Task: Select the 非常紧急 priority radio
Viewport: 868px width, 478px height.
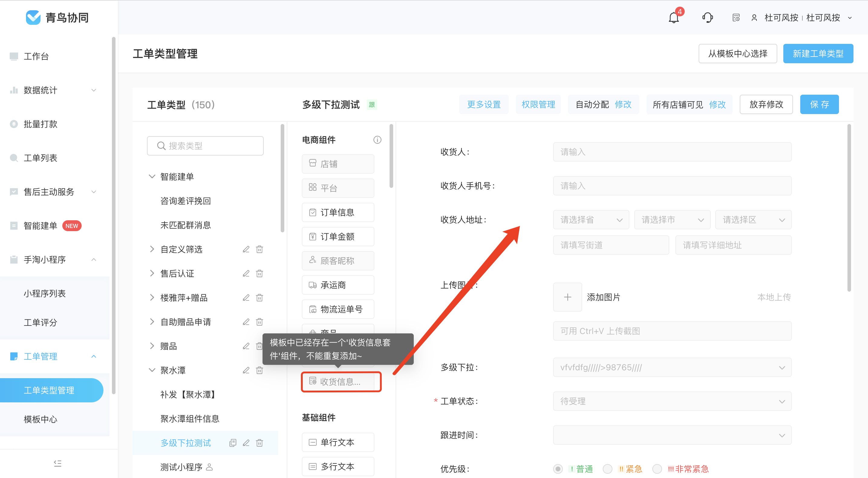Action: 657,469
